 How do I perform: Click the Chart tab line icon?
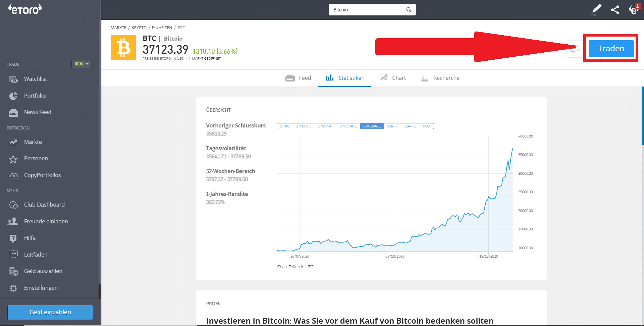pos(384,77)
